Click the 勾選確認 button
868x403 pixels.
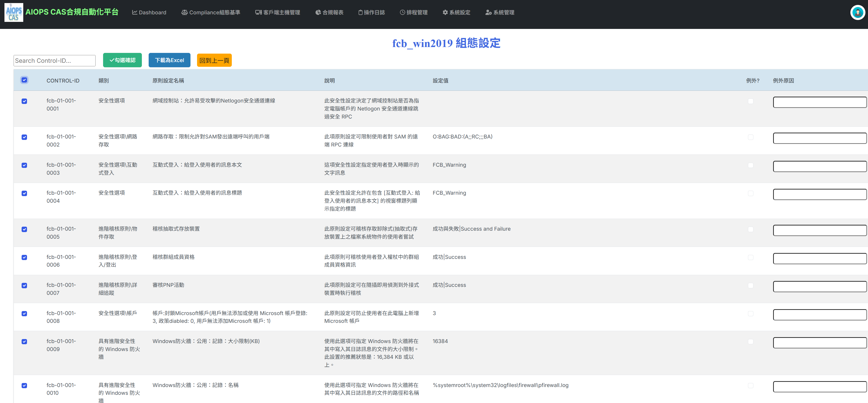point(122,60)
